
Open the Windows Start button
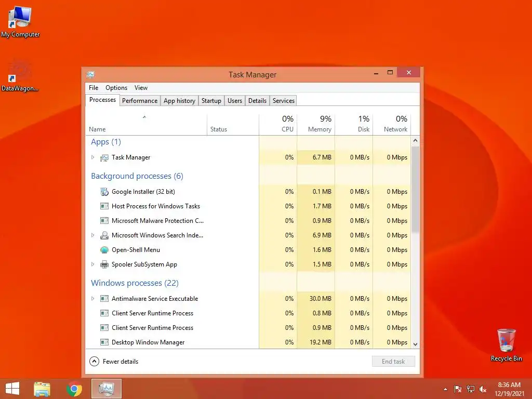(12, 389)
